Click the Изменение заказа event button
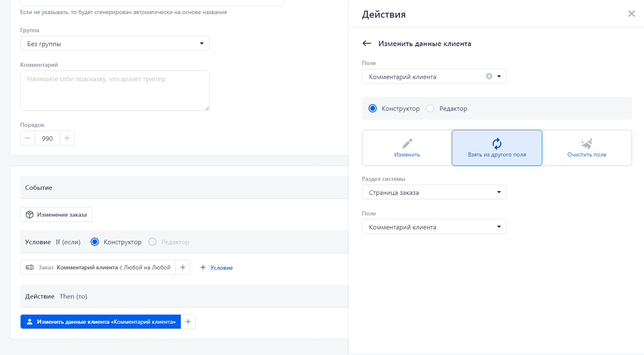Screen dimensions: 644x355 [56, 215]
